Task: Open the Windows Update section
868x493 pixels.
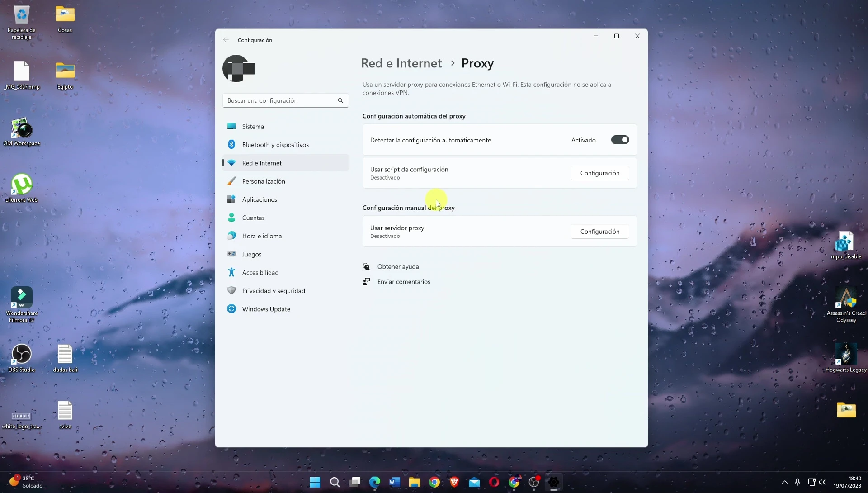Action: 285,309
